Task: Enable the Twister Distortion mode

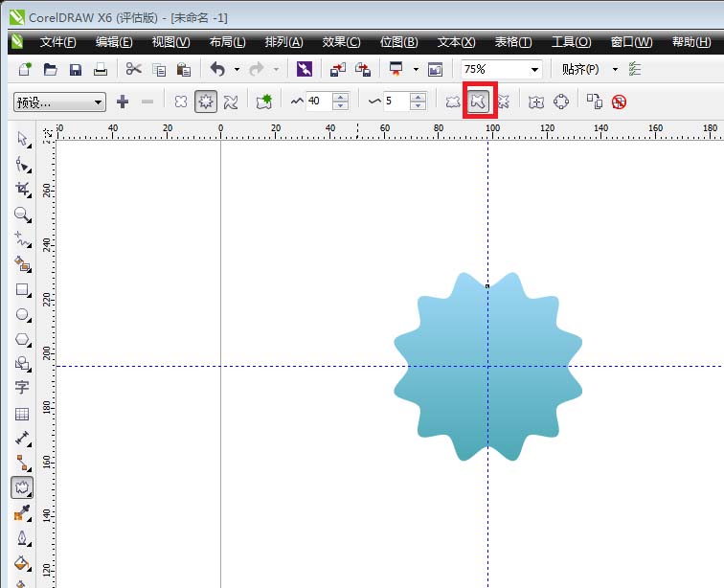Action: (x=231, y=102)
